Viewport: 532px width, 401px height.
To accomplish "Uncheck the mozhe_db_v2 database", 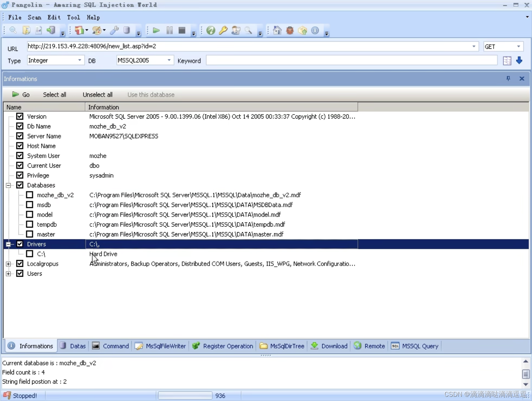I will [x=30, y=195].
